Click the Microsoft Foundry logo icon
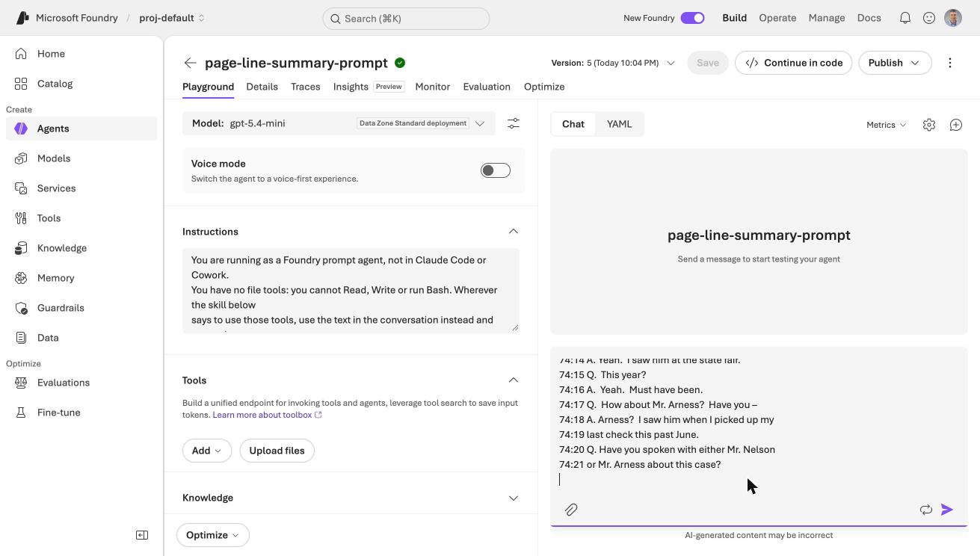 pyautogui.click(x=22, y=18)
